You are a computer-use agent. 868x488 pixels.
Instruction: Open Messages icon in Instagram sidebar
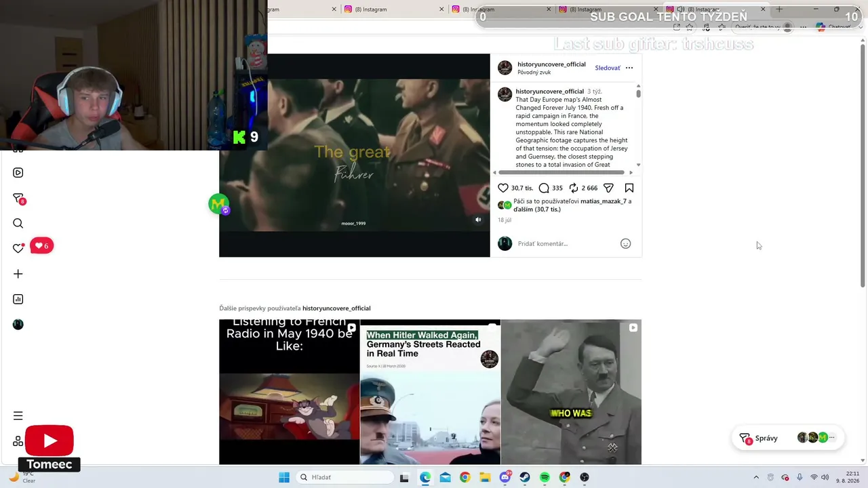point(18,199)
